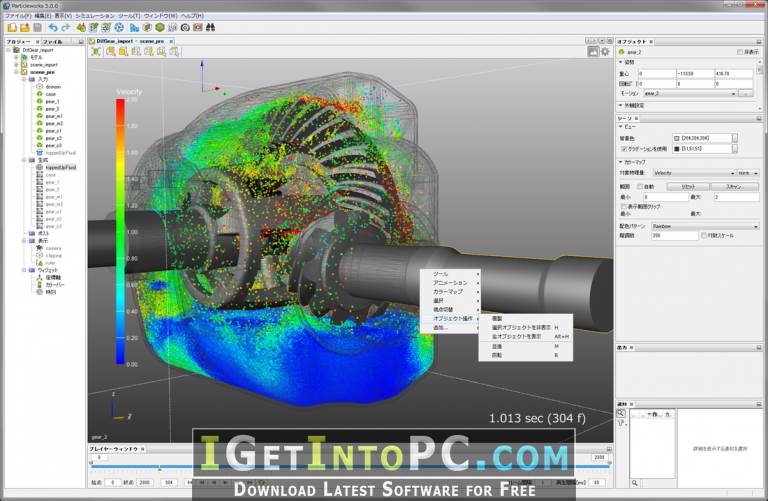Click the Open folder toolbar icon
Screen dimensions: 768x501
tap(24, 27)
